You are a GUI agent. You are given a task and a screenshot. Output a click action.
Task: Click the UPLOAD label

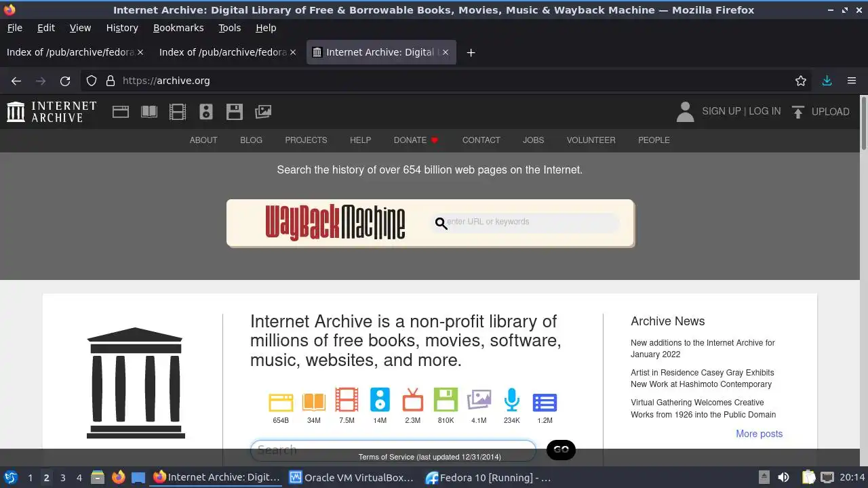tap(831, 112)
